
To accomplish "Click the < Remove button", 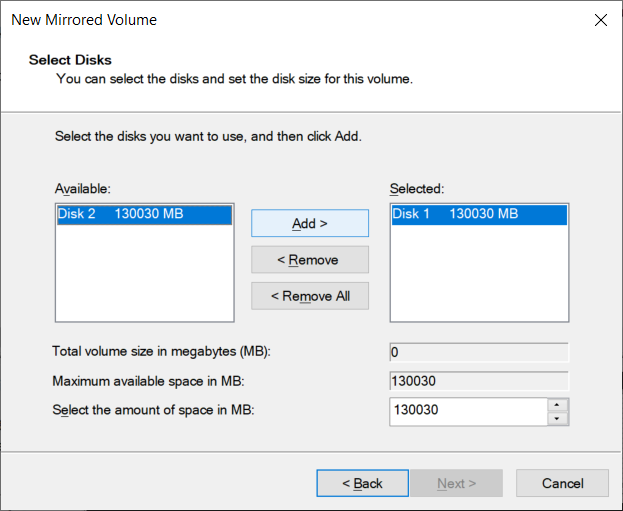I will [x=310, y=260].
